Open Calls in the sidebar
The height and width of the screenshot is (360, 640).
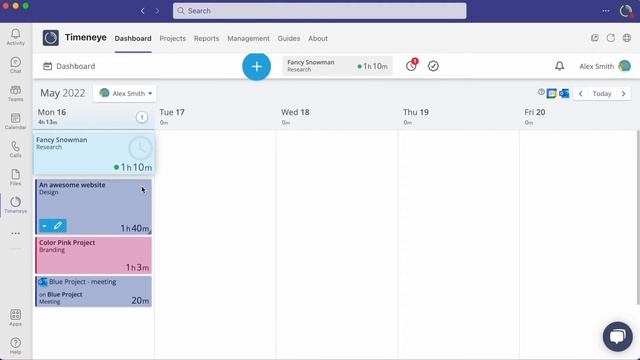point(16,149)
